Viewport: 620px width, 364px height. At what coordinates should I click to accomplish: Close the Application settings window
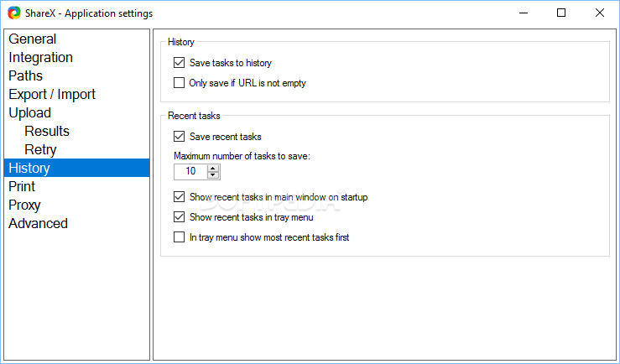599,13
